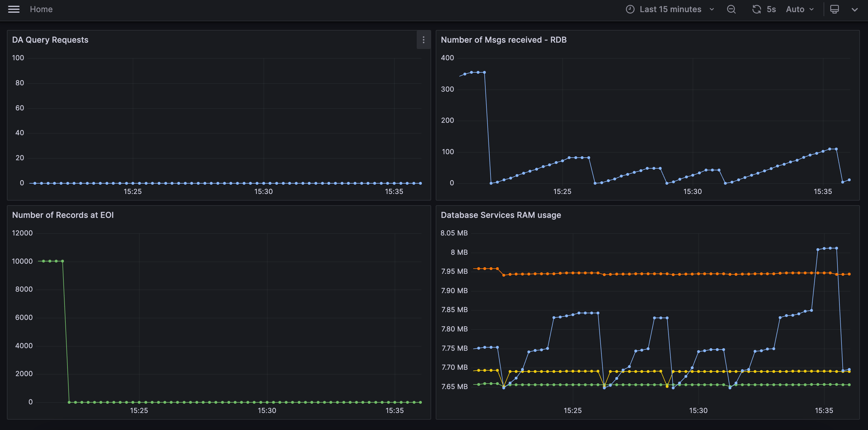Open the Number of Records at EOI title menu

63,215
